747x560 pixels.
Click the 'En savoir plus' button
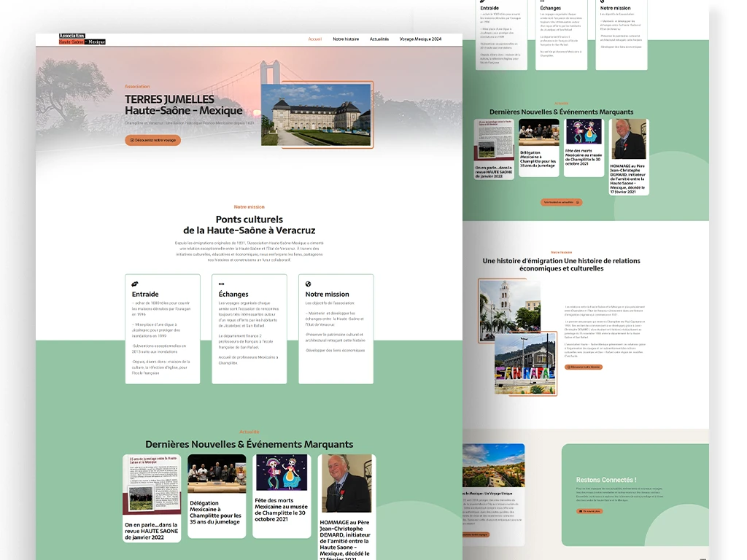[x=589, y=511]
